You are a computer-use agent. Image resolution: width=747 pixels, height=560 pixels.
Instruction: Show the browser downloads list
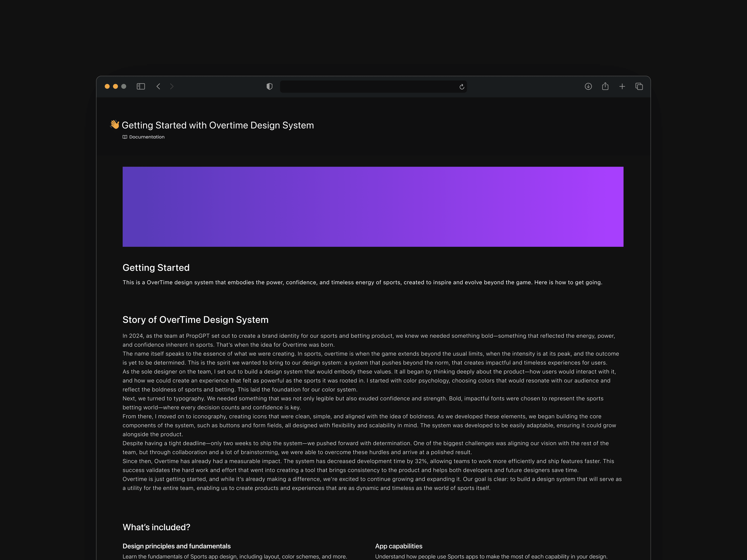[588, 86]
